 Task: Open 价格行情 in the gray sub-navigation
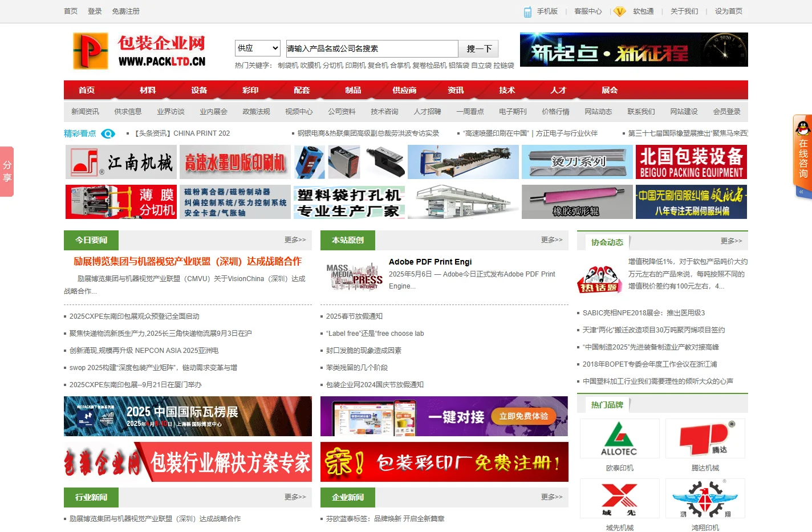coord(555,112)
